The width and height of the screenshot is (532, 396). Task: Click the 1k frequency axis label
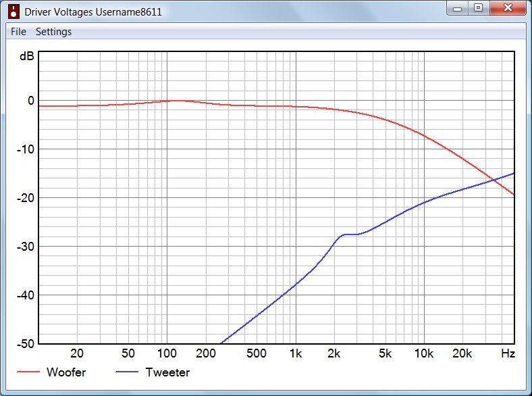[x=296, y=353]
